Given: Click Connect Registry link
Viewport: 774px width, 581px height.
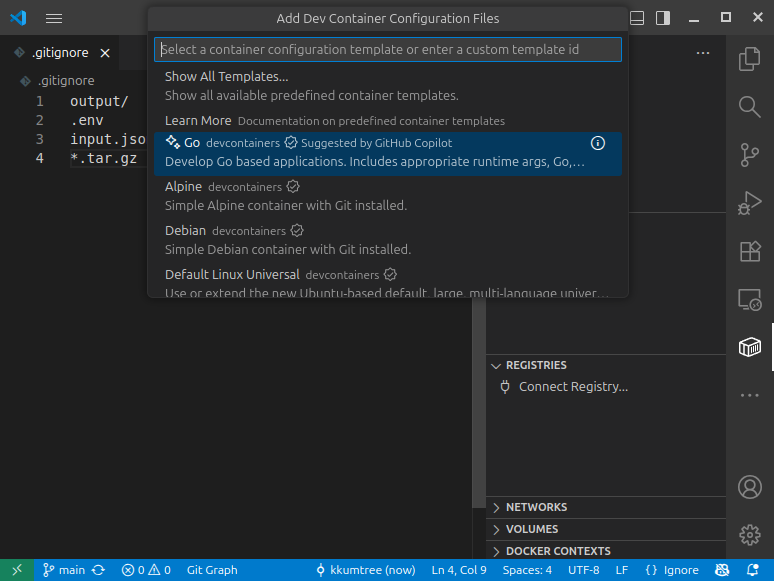Looking at the screenshot, I should coord(573,387).
